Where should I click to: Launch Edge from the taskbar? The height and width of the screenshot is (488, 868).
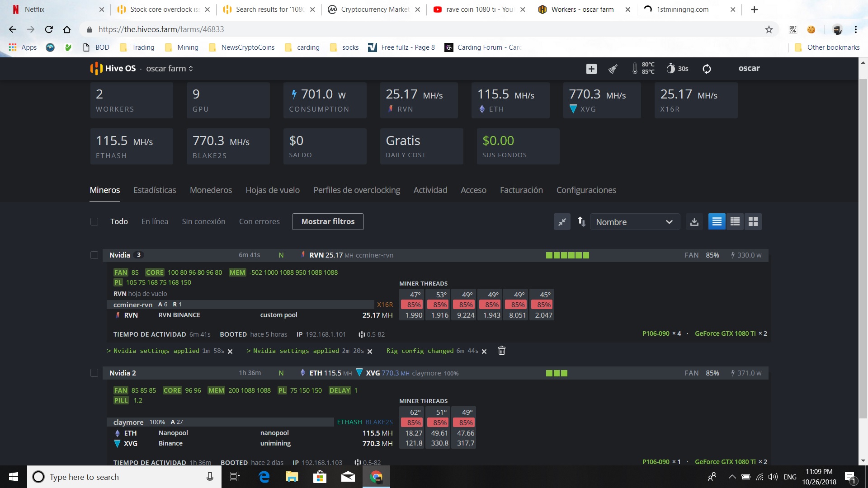click(x=264, y=477)
